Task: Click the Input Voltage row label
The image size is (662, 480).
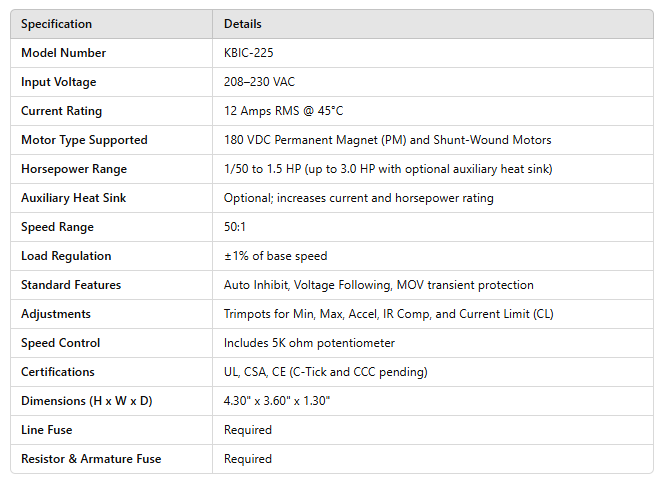Action: 59,82
